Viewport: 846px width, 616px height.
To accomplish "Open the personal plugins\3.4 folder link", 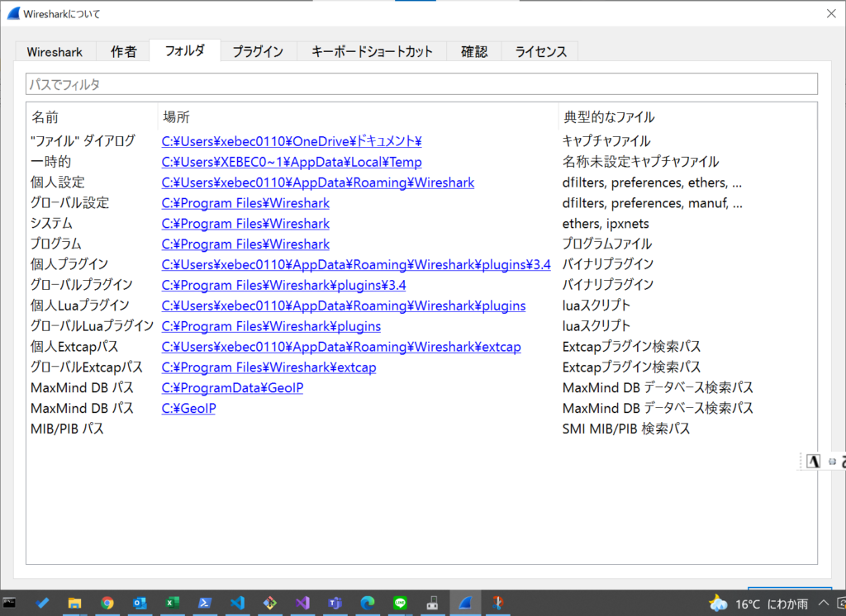I will [356, 264].
